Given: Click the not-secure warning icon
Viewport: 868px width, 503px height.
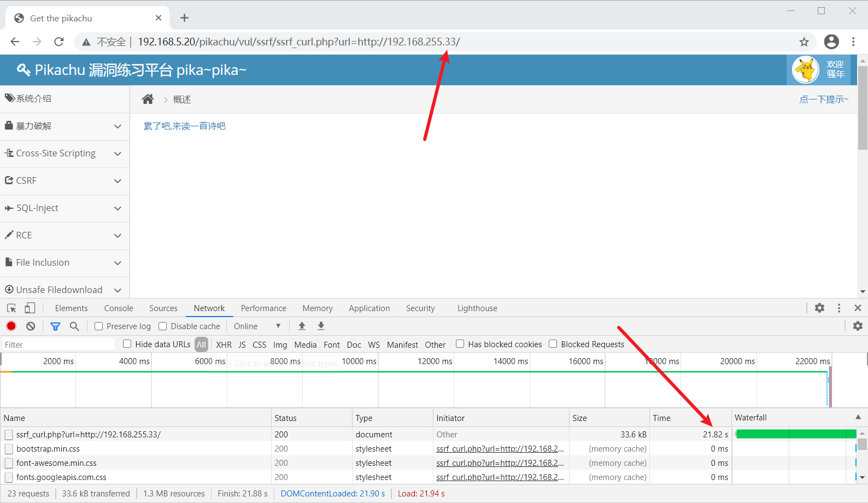Looking at the screenshot, I should pos(86,42).
